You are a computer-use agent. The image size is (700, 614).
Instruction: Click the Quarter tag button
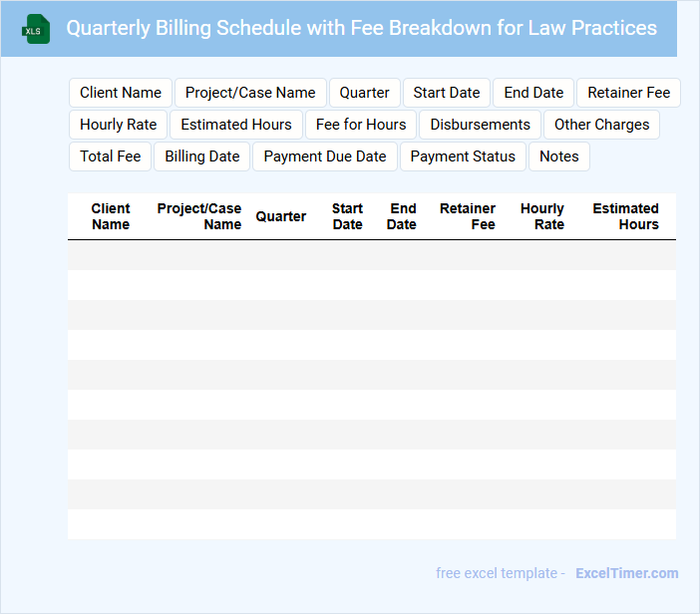(364, 93)
